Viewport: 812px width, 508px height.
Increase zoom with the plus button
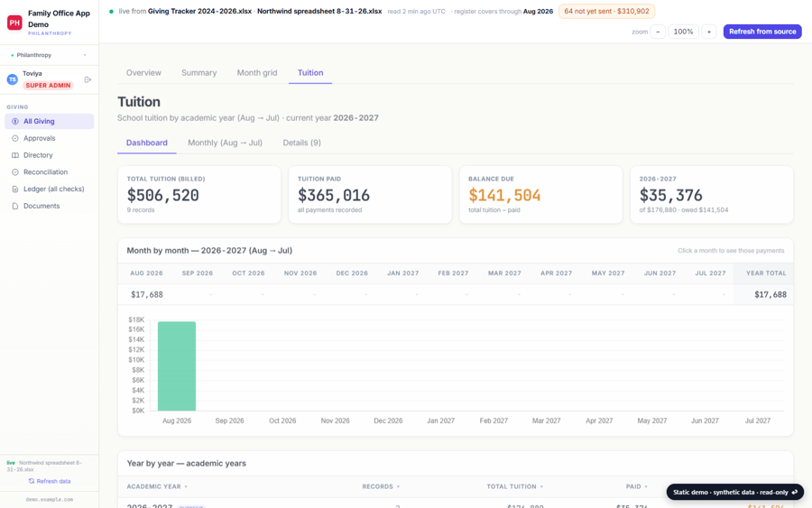pyautogui.click(x=709, y=32)
